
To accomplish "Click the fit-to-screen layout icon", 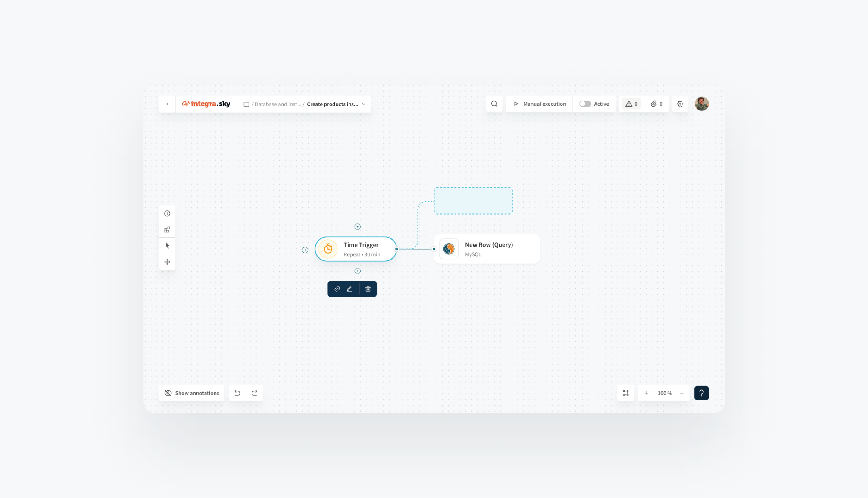I will point(626,393).
